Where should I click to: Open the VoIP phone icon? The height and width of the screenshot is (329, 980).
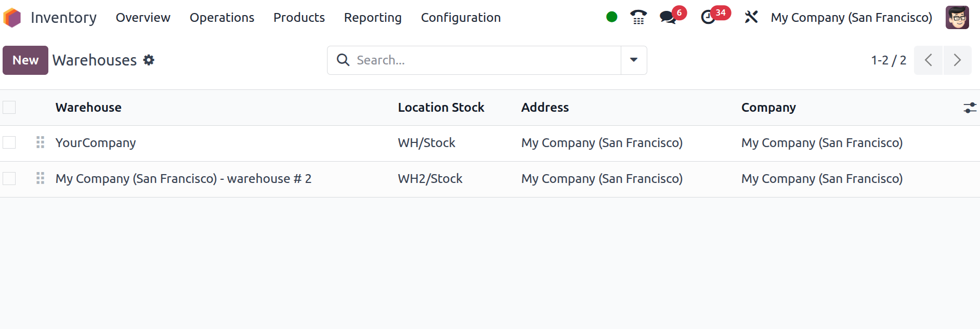tap(638, 17)
